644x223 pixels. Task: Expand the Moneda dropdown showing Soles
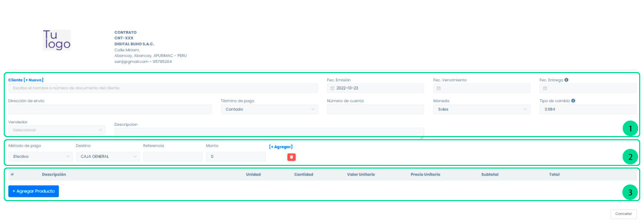tap(481, 109)
